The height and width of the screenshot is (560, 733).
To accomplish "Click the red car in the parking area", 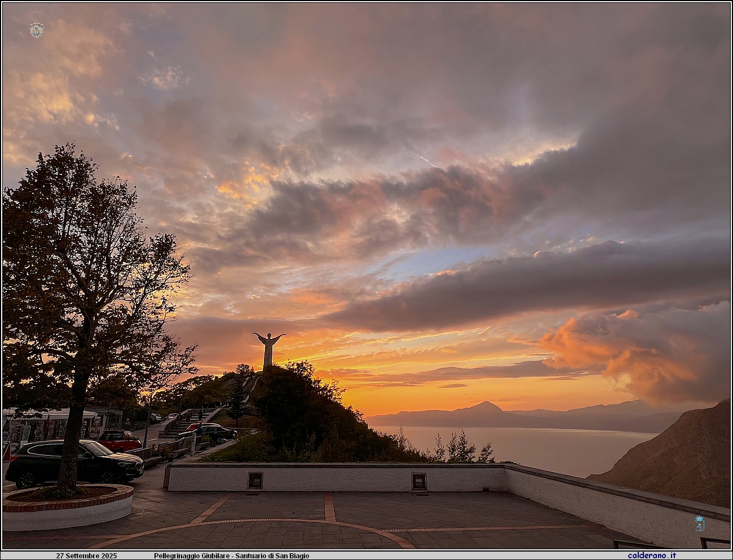I will coord(120,440).
